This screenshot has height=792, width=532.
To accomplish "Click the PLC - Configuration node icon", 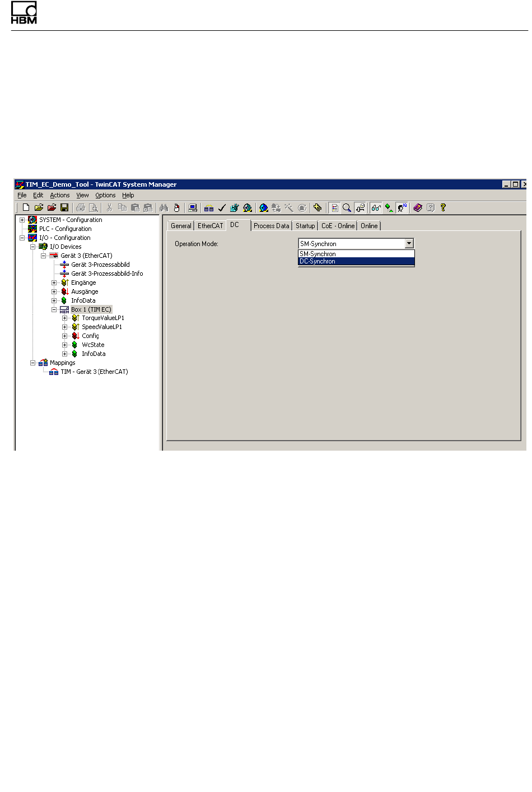I will (32, 229).
